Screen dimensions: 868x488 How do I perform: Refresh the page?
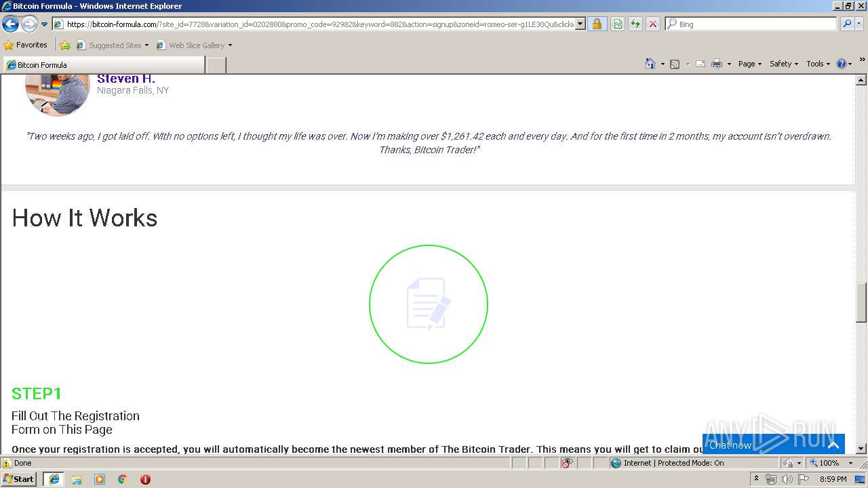point(635,24)
